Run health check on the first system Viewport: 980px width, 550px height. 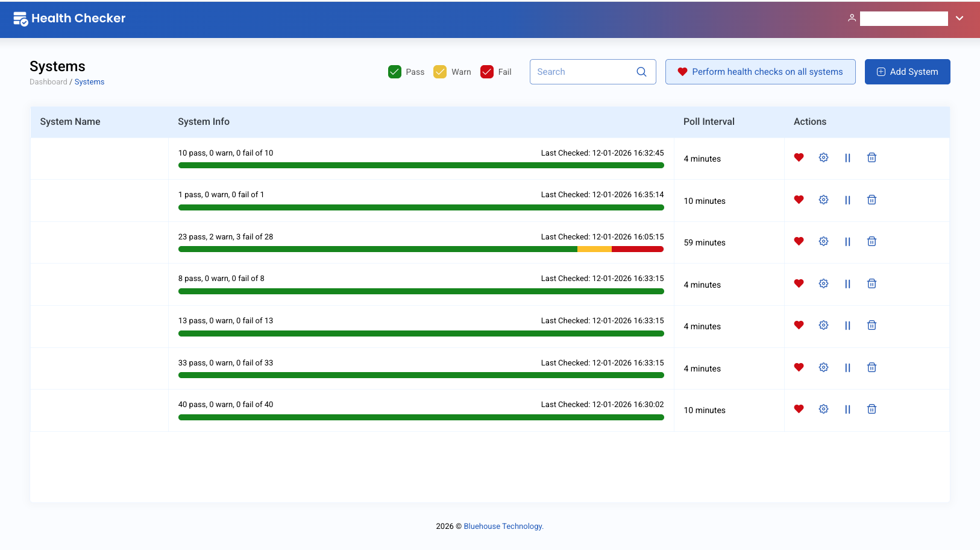(799, 157)
